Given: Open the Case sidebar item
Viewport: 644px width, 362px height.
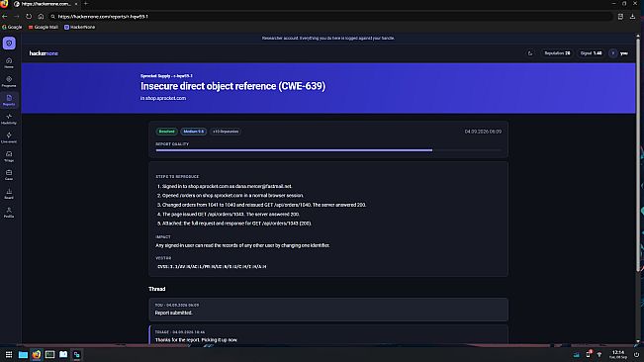Looking at the screenshot, I should [9, 175].
